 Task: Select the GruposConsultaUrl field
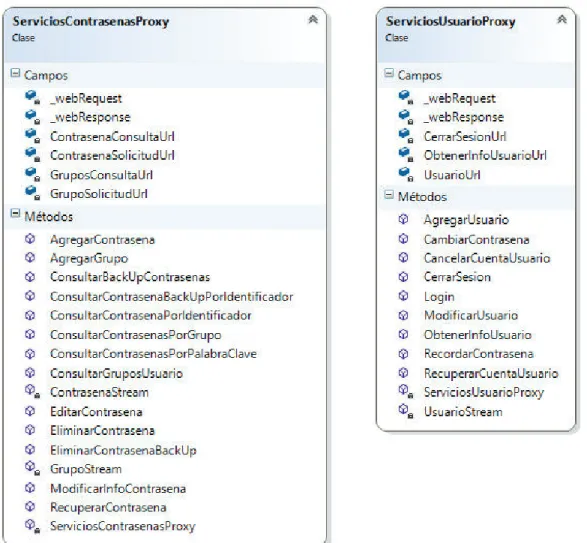101,175
